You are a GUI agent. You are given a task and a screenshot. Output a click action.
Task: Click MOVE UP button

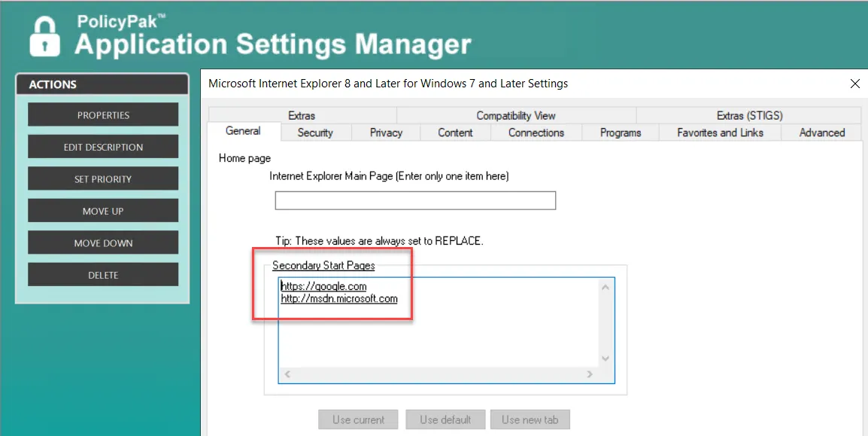point(103,211)
